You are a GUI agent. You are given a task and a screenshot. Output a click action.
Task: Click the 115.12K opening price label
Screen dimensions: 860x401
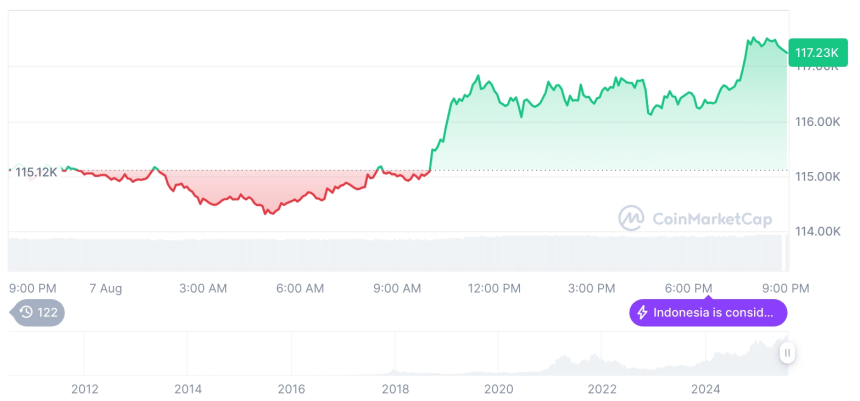[36, 172]
